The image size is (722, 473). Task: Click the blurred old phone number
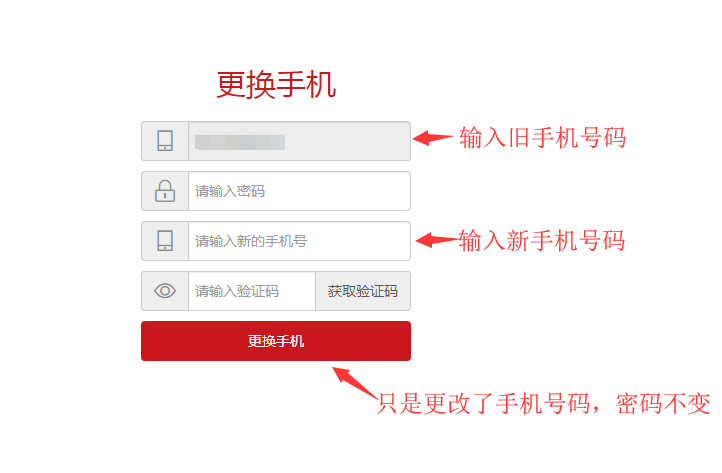(x=240, y=142)
